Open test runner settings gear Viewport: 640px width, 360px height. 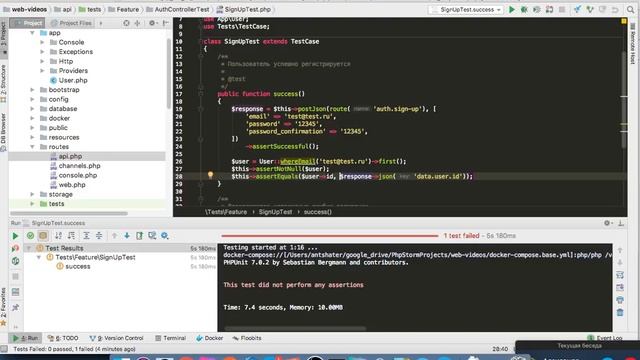pyautogui.click(x=165, y=236)
